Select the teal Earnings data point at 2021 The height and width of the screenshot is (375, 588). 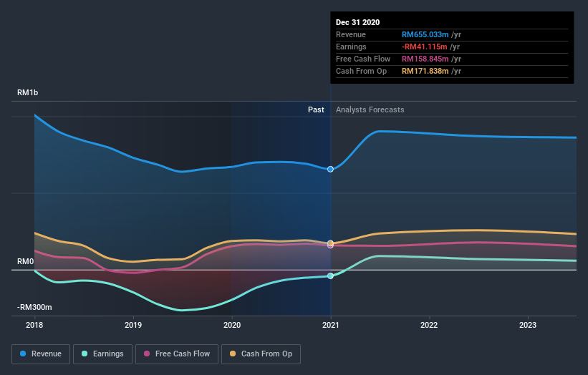pyautogui.click(x=330, y=276)
